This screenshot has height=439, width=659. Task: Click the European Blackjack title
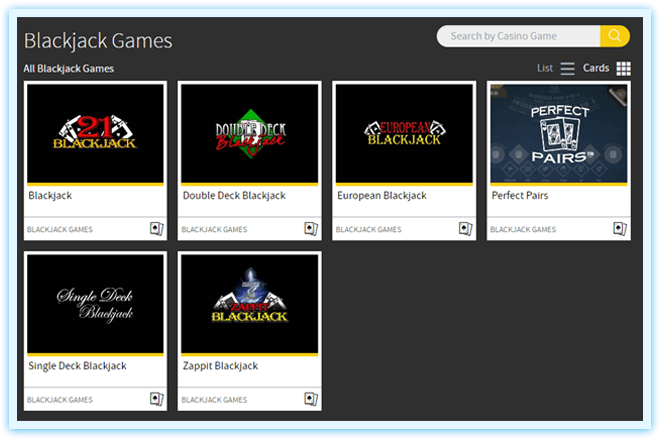point(382,195)
